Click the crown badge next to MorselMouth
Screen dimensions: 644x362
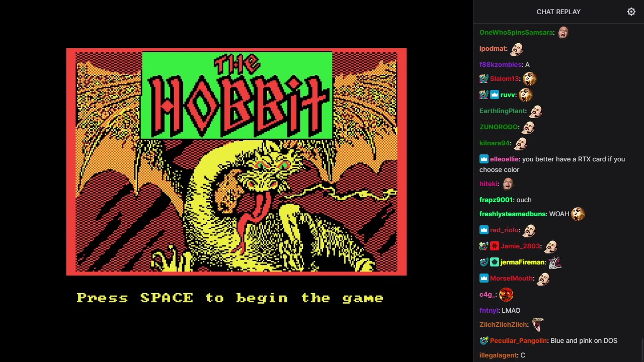tap(484, 278)
